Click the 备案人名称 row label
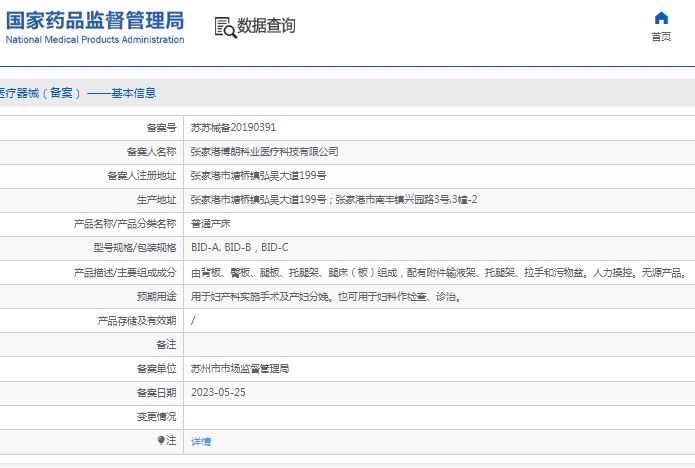Image resolution: width=695 pixels, height=468 pixels. (152, 152)
